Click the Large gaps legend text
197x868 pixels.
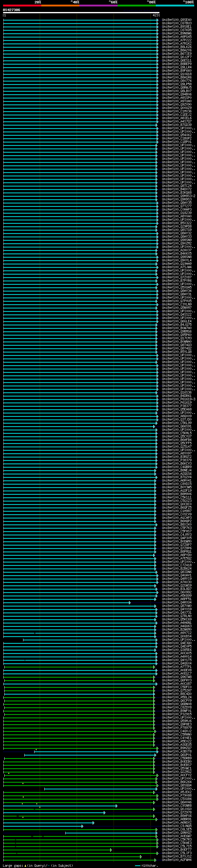tap(38, 865)
